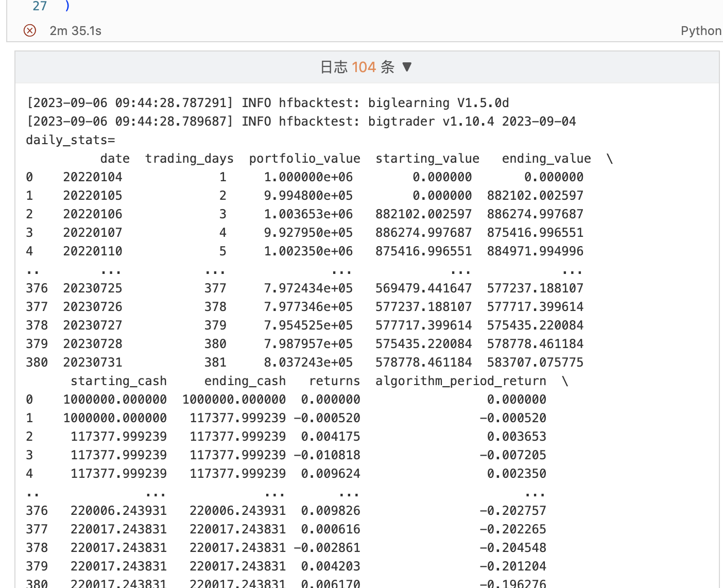Click the daily_stats= output line
Screen dimensions: 723x588
click(71, 140)
